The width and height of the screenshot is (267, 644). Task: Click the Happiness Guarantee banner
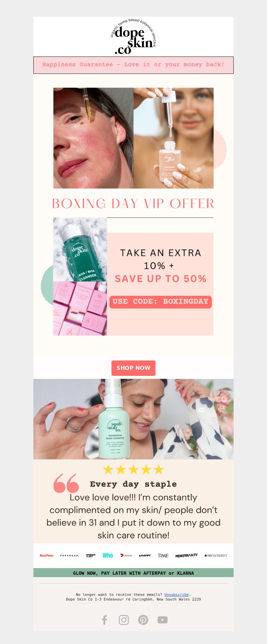tap(133, 65)
